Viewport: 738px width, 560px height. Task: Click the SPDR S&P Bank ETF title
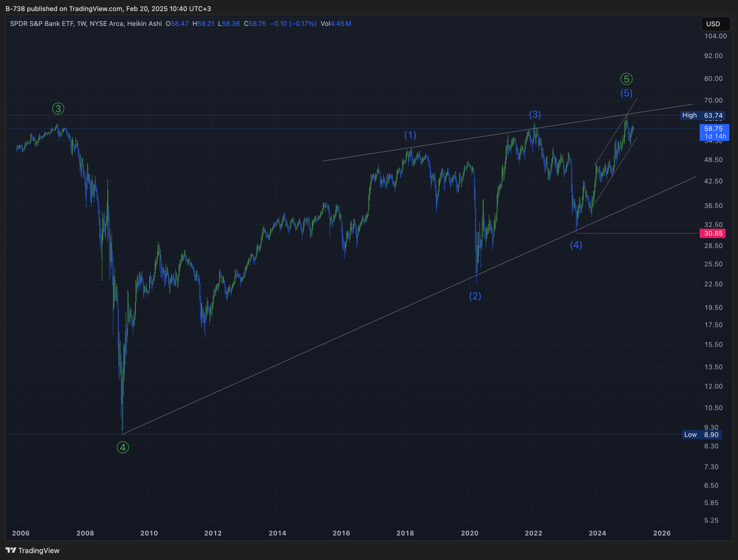coord(42,23)
